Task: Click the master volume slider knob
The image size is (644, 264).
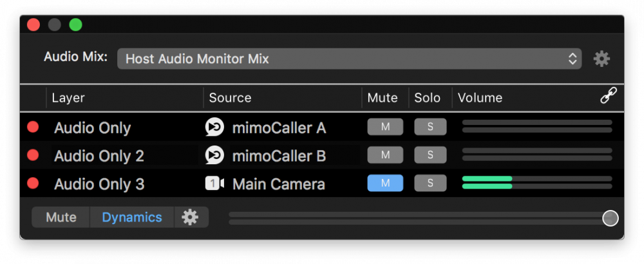Action: (x=611, y=218)
